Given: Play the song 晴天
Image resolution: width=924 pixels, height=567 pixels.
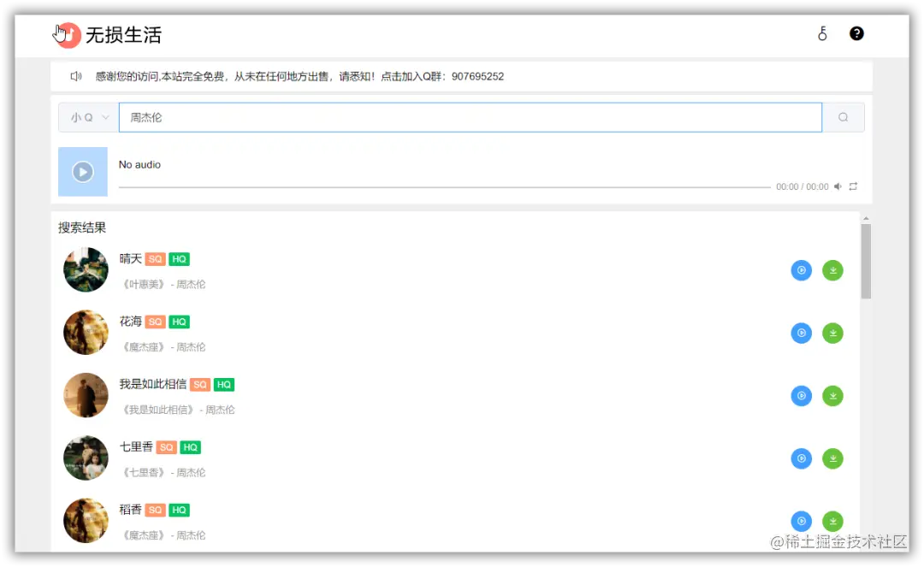Looking at the screenshot, I should coord(802,270).
